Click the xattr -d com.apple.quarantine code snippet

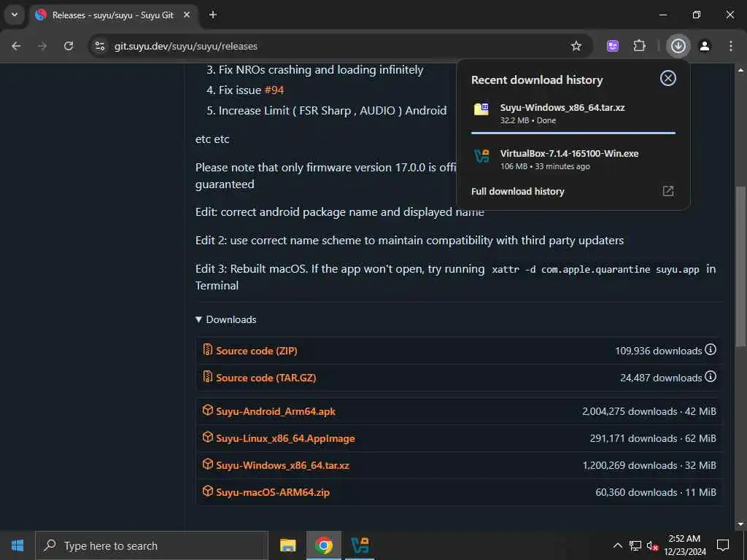coord(595,270)
